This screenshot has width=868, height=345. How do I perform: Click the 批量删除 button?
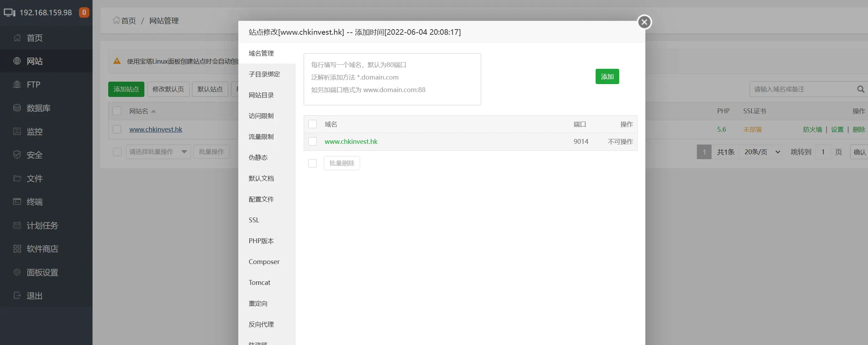(342, 163)
